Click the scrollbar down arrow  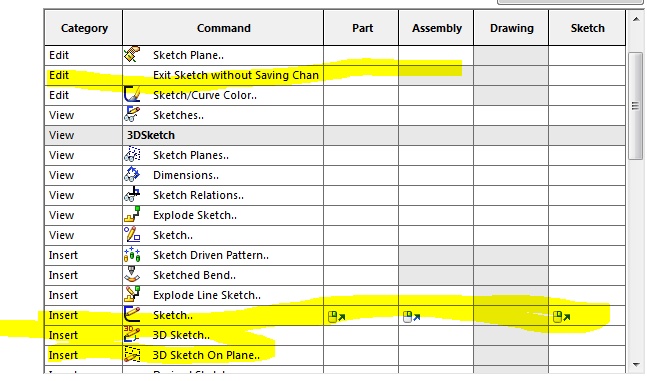tap(636, 365)
